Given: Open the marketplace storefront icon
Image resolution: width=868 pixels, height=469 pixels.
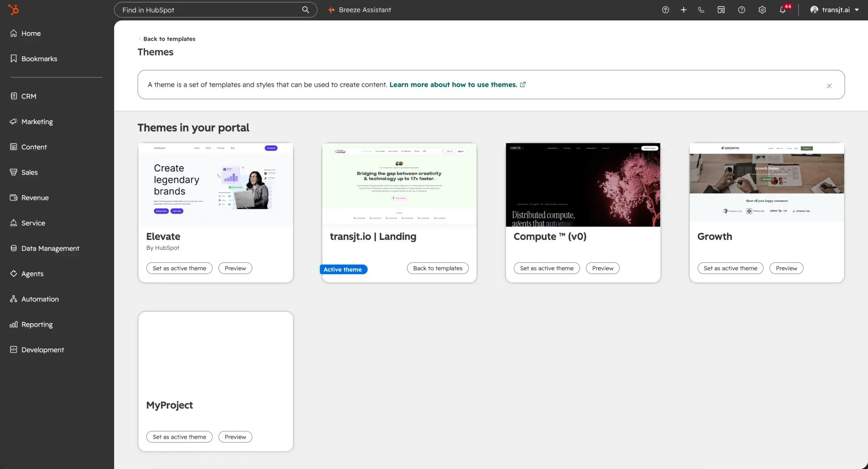Looking at the screenshot, I should click(x=721, y=10).
